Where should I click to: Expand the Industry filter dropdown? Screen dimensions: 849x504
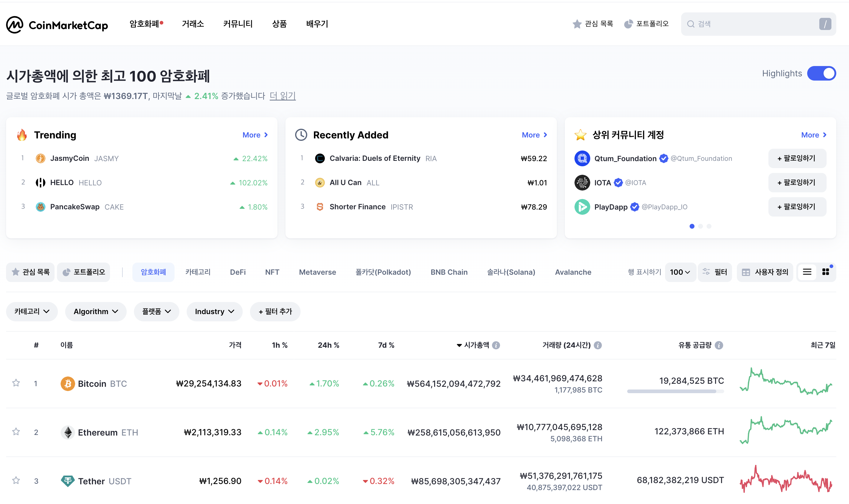[215, 311]
